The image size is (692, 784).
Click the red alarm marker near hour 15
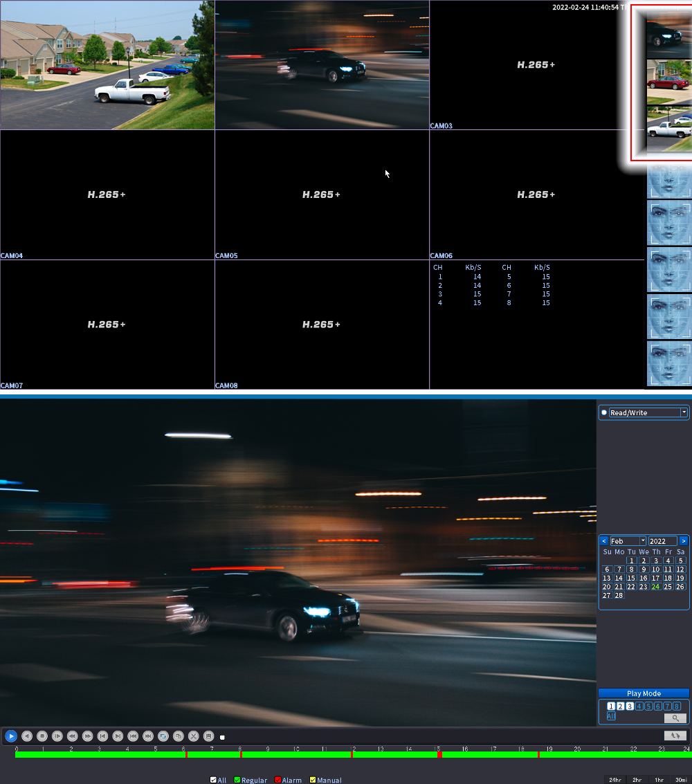click(x=439, y=754)
